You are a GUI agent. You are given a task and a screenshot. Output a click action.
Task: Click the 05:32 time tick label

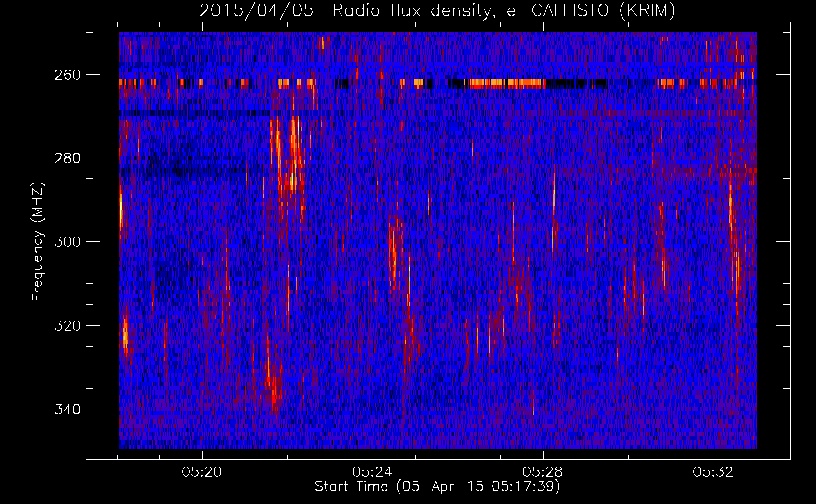713,472
